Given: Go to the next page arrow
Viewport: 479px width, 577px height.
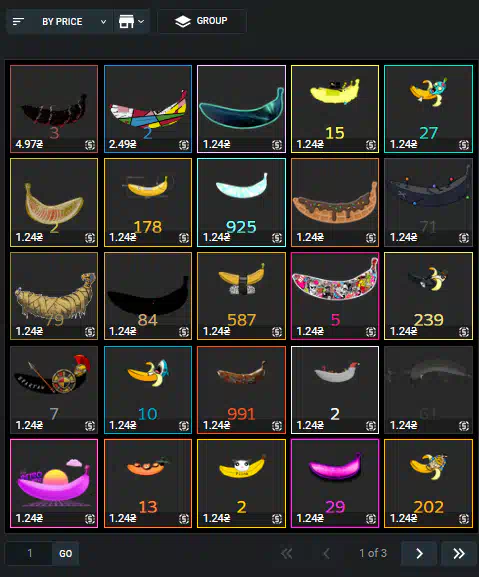Looking at the screenshot, I should coord(419,553).
